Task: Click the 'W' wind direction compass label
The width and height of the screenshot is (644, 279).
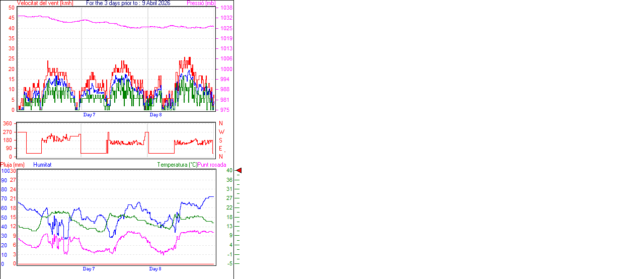Action: click(x=221, y=132)
